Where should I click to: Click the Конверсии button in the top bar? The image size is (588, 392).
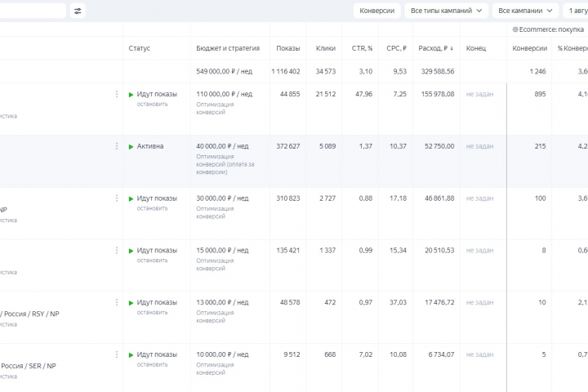click(376, 11)
